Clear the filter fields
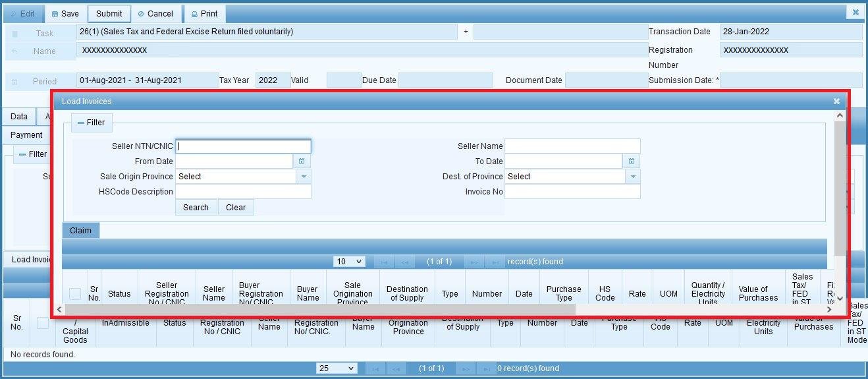The width and height of the screenshot is (868, 379). click(x=236, y=207)
